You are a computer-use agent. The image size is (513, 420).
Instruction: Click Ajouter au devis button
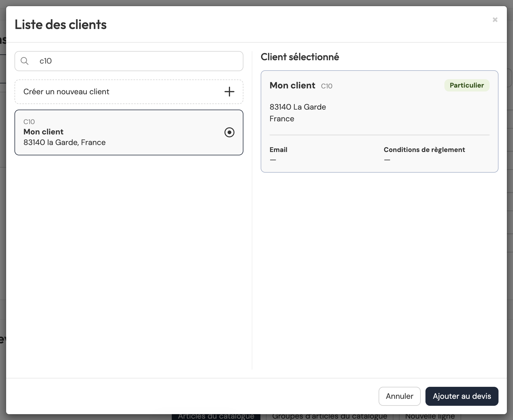tap(462, 396)
